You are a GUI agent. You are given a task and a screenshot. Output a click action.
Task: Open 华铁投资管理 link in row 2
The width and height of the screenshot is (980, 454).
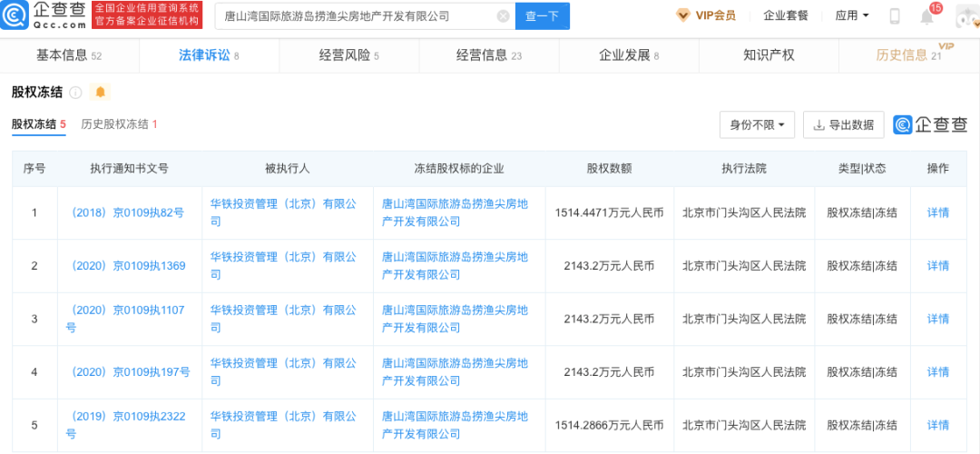click(x=283, y=266)
